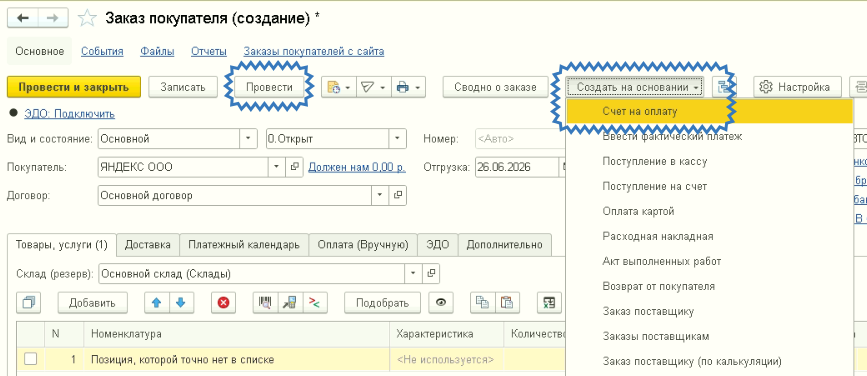Click the Добавить button
Viewport: 867px width, 376px height.
[x=92, y=302]
